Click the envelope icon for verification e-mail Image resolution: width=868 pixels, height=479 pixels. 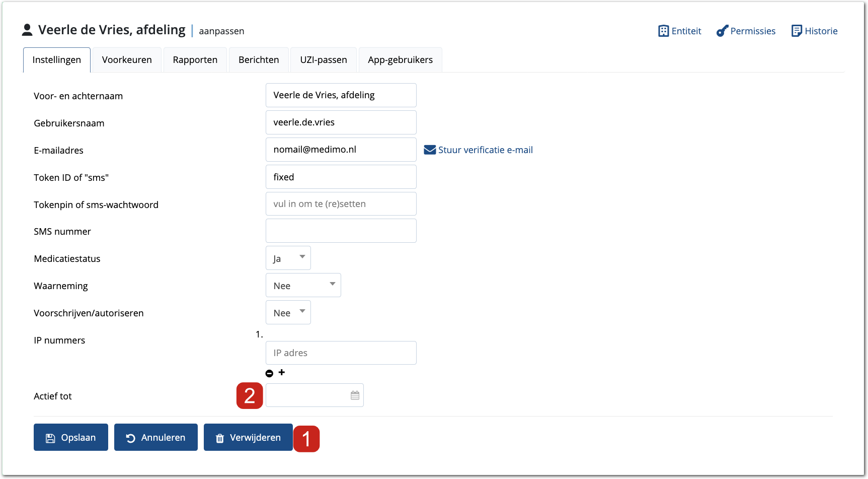pyautogui.click(x=430, y=150)
